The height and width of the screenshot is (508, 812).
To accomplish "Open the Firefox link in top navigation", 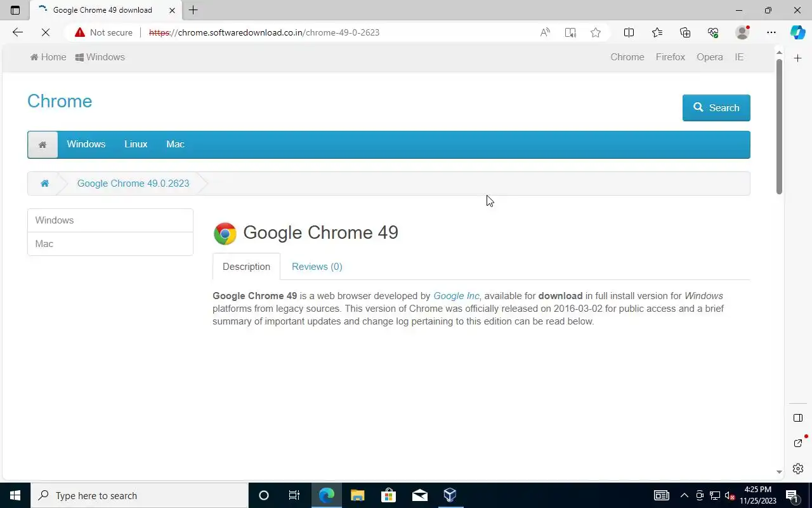I will 671,57.
